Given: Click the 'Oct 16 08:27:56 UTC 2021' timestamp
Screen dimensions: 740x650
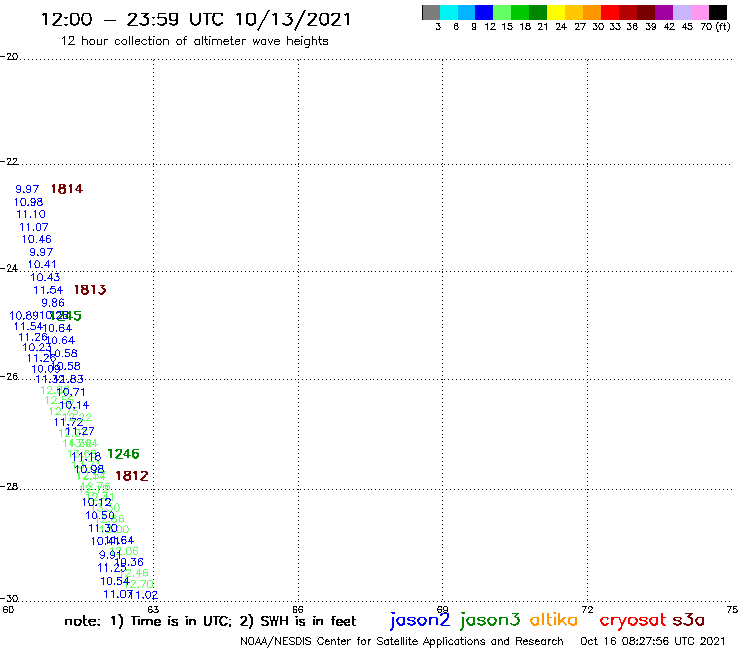Looking at the screenshot, I should point(653,641).
